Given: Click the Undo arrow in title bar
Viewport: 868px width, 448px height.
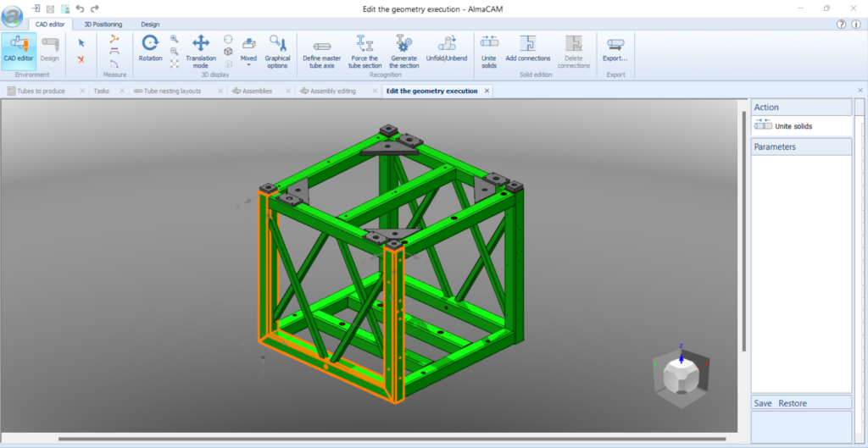Looking at the screenshot, I should 80,8.
